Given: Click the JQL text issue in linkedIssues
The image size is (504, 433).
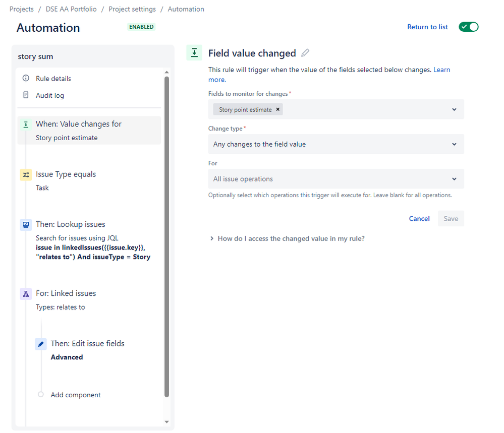Looking at the screenshot, I should tap(93, 252).
